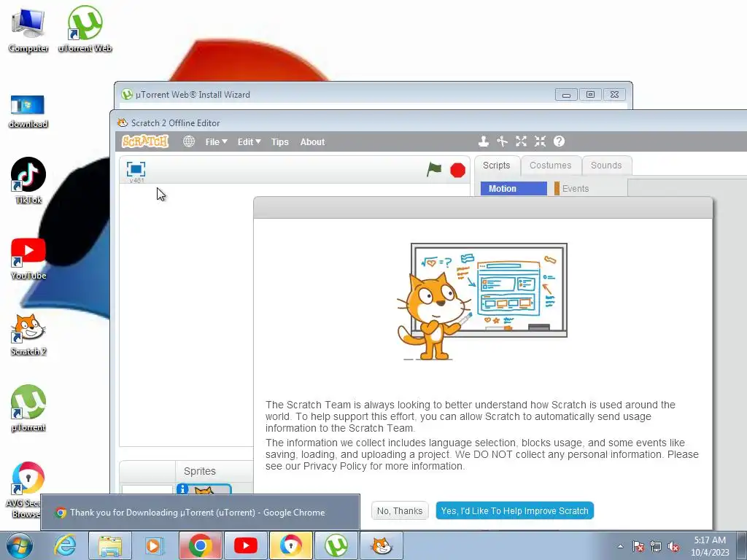Switch to µTorrent in the taskbar
The height and width of the screenshot is (560, 747).
pos(336,545)
